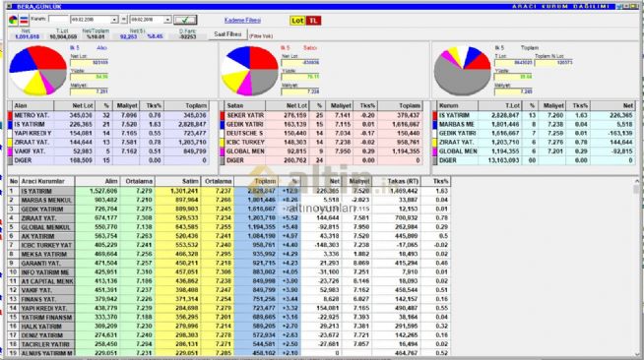Viewport: 644px width, 360px height.
Task: Open the end date dropdown arrow
Action: pos(167,20)
